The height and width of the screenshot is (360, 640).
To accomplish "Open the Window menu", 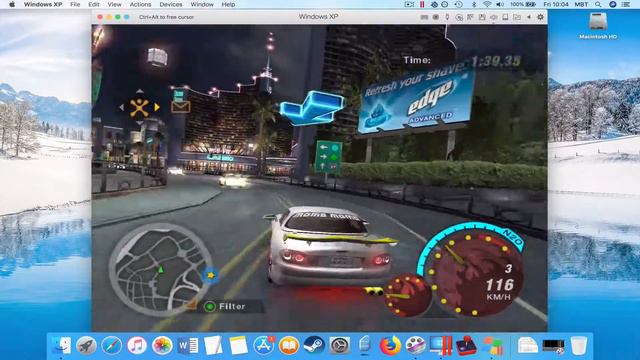I will [202, 4].
